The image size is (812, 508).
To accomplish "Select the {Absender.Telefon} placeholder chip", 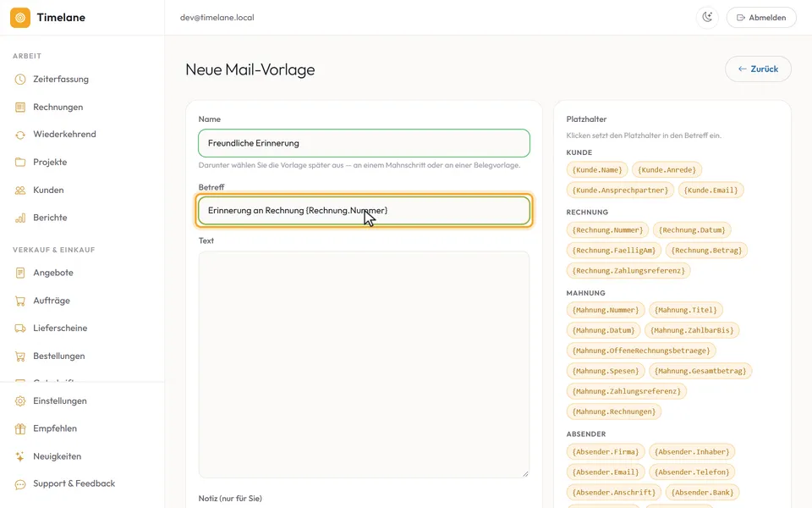I will coord(692,472).
